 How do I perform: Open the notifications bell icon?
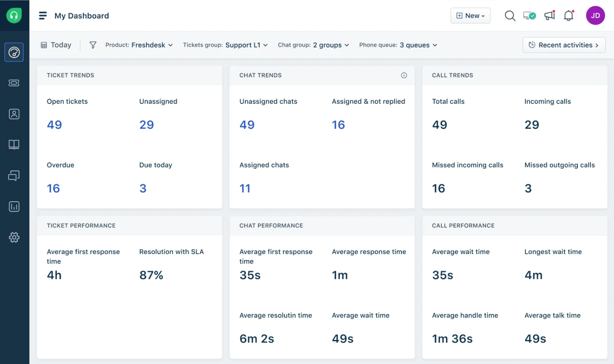pyautogui.click(x=569, y=16)
